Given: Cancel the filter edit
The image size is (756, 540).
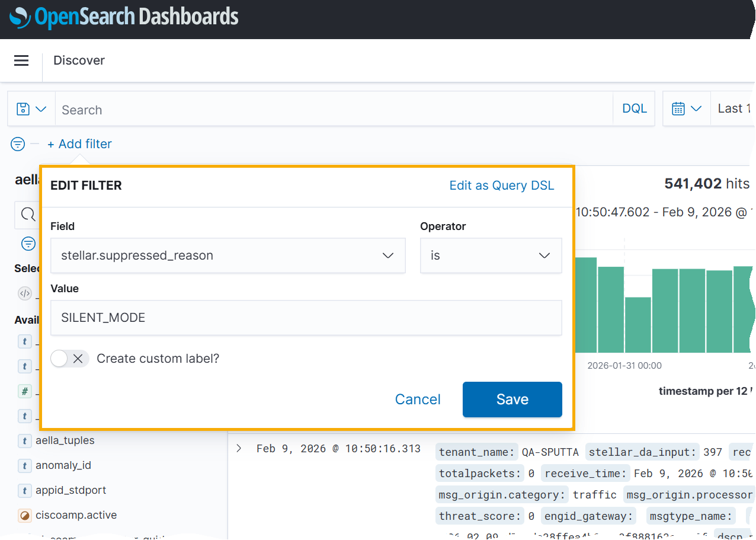Looking at the screenshot, I should [x=418, y=400].
